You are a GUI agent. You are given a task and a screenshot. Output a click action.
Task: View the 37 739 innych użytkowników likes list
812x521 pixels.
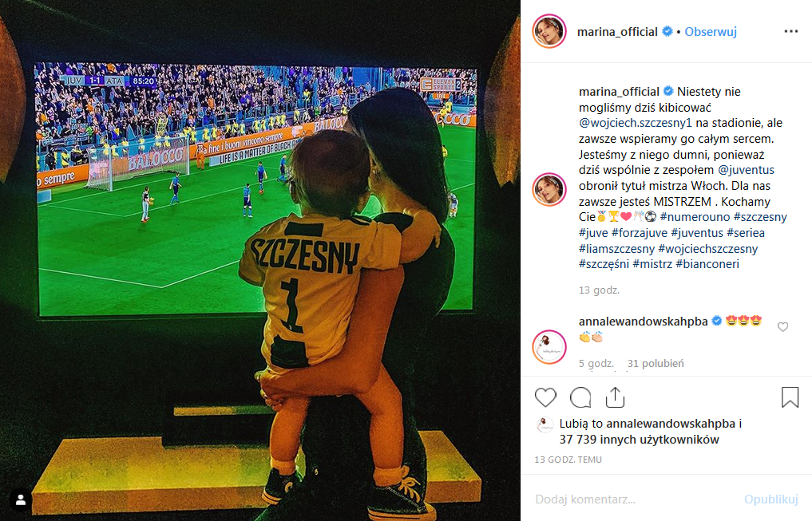click(x=639, y=440)
